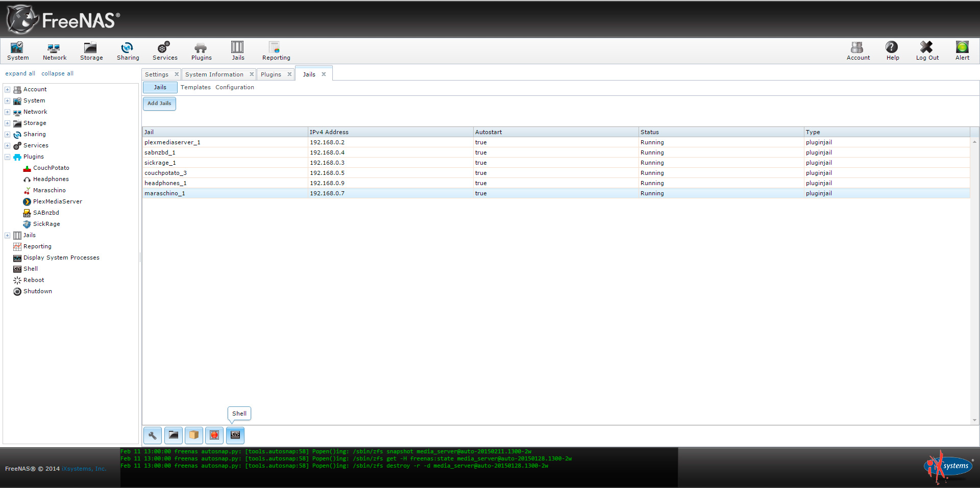Sort by the Type column header
Screen dimensions: 980x488
(887, 132)
